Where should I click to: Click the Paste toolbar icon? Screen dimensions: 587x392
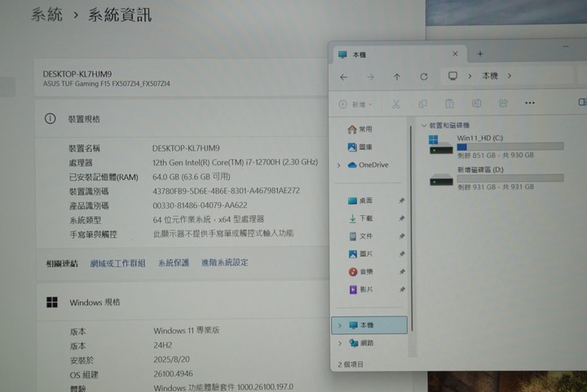(449, 104)
